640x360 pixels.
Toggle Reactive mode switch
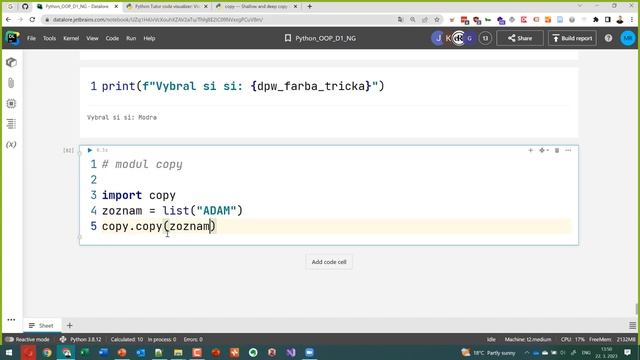coord(9,339)
